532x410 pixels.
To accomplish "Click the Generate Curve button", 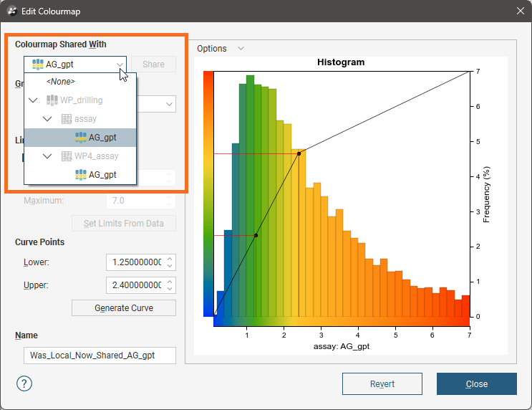I will tap(124, 308).
